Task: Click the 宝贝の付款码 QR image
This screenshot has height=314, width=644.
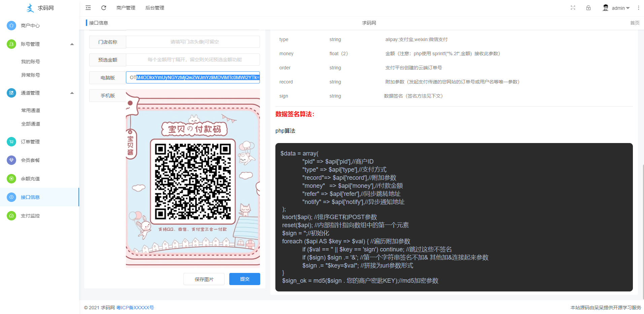Action: [x=193, y=178]
